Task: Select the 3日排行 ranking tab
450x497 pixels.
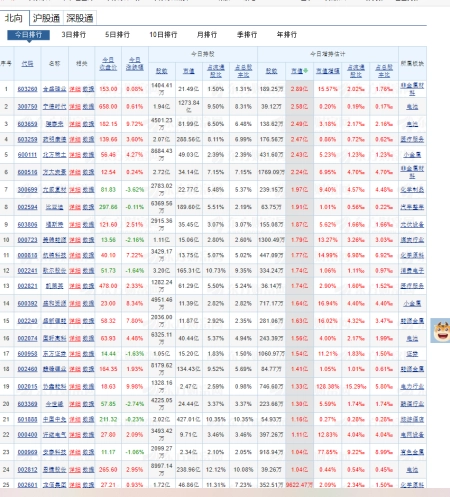Action: [74, 35]
